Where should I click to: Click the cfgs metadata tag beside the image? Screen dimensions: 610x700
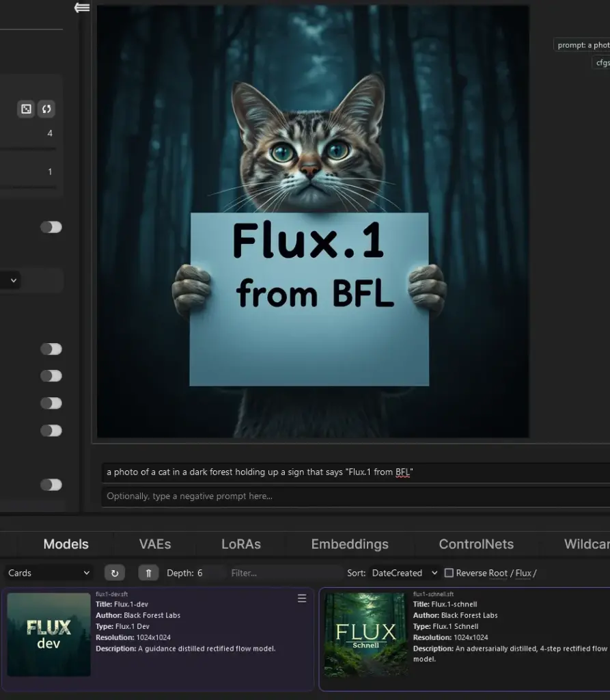tap(601, 62)
